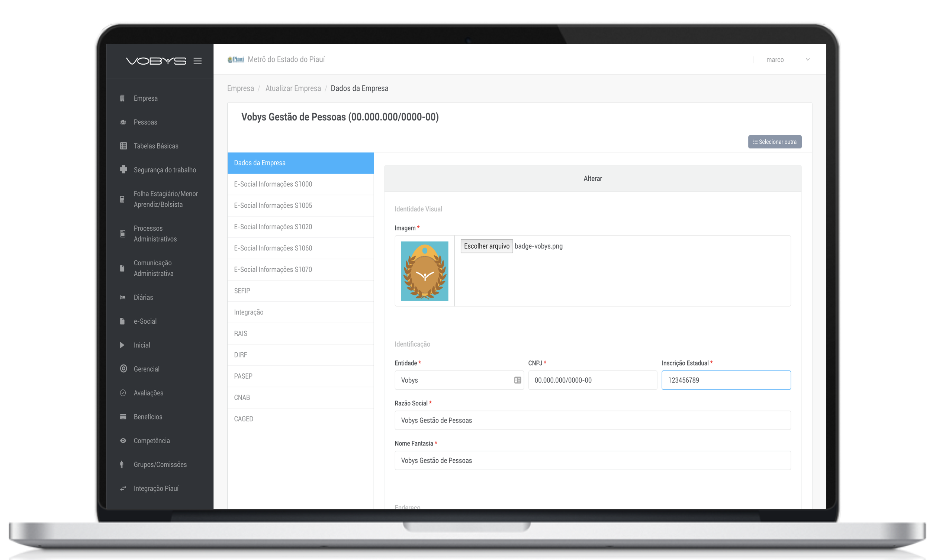Click the Entidade field lookup icon
939x560 pixels.
tap(517, 380)
